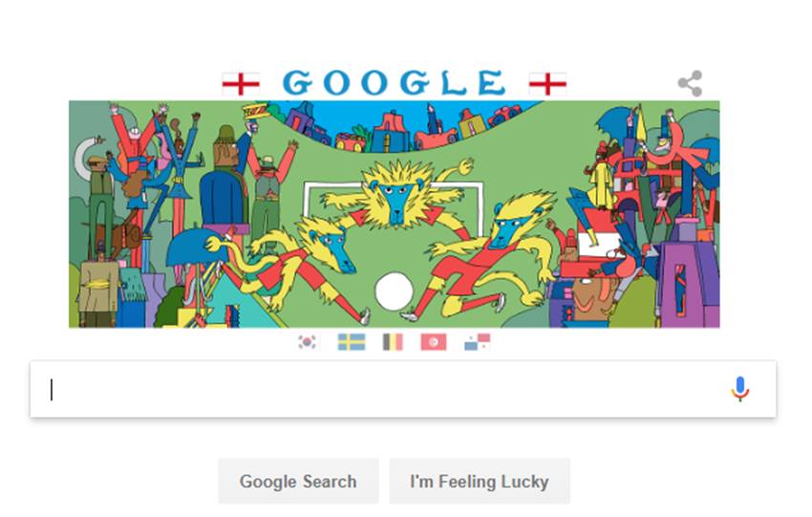Screen dimensions: 812x517
Task: Select the Belgium flag below doodle
Action: [393, 342]
